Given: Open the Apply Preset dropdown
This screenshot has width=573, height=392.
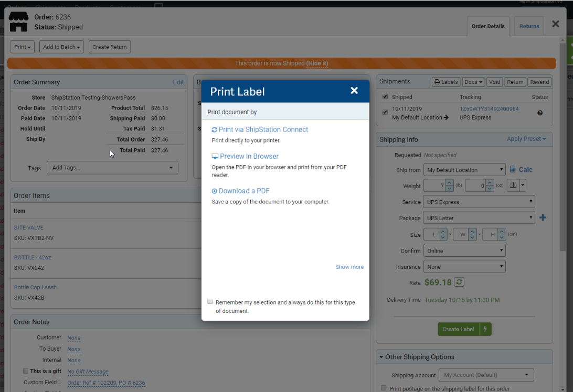Looking at the screenshot, I should click(x=526, y=139).
